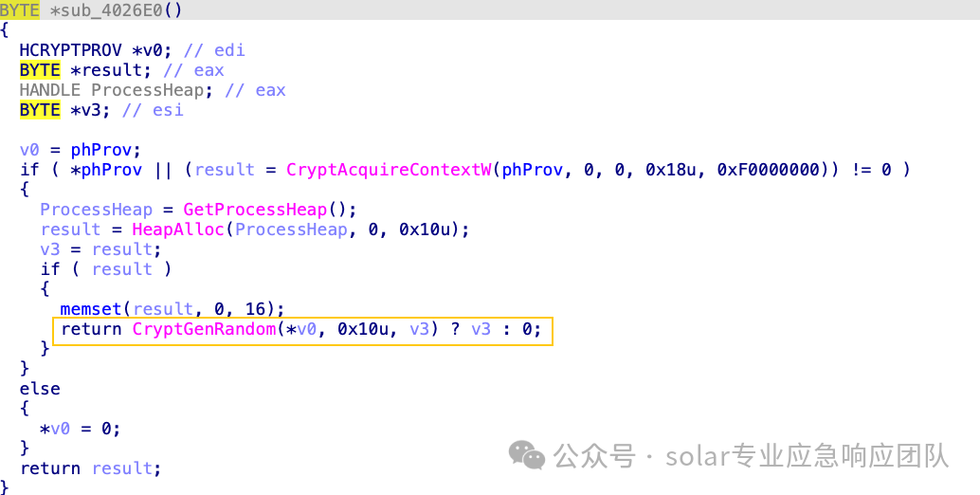Select the CryptGenRandom function call
980x495 pixels.
coord(204,329)
